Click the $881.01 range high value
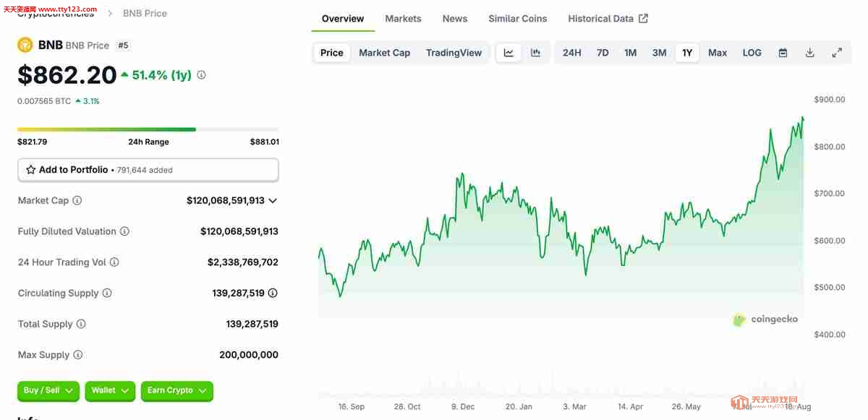 coord(265,142)
